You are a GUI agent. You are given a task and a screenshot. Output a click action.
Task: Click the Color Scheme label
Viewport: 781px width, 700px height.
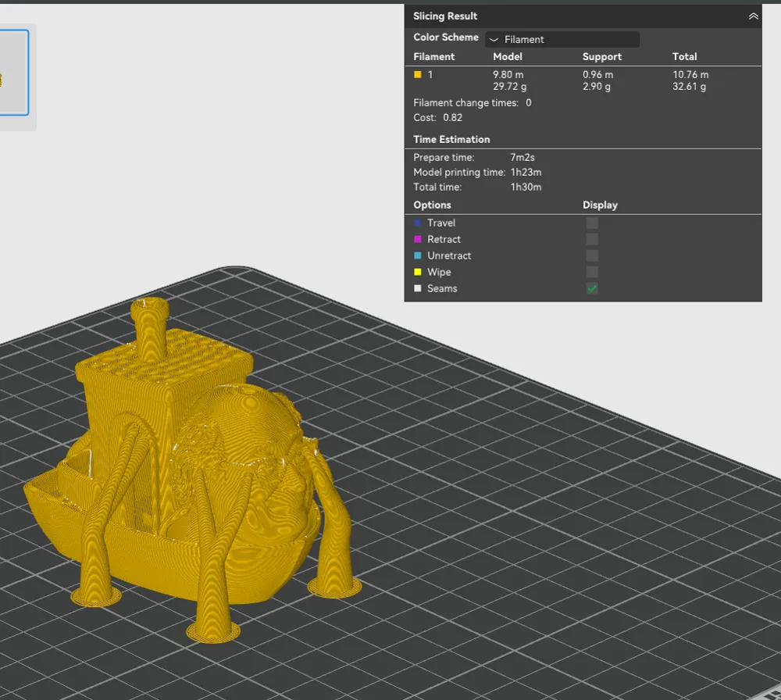point(446,37)
